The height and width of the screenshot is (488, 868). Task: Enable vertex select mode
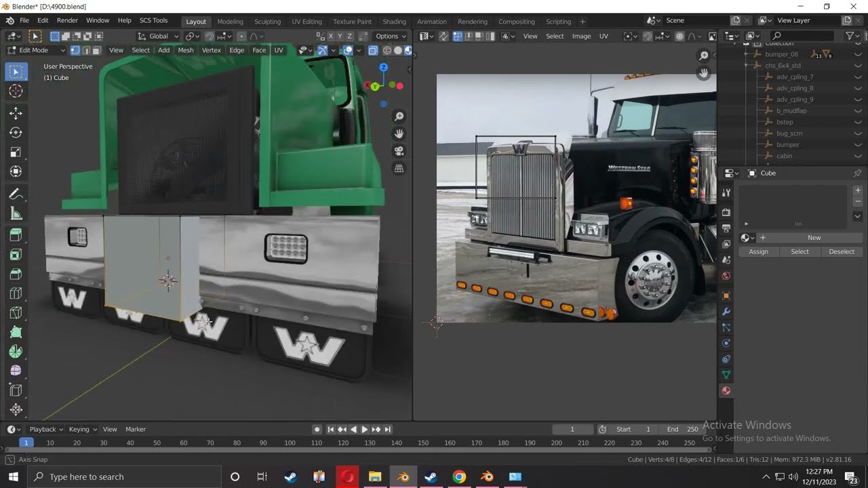(75, 50)
